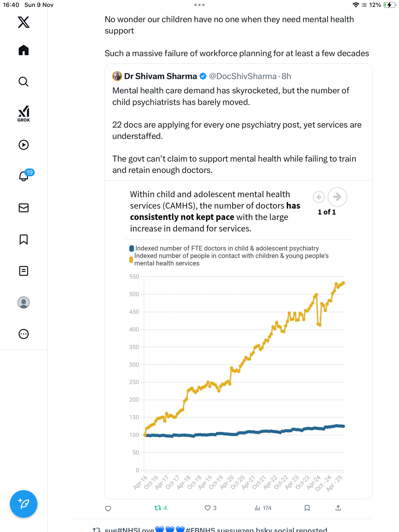
Task: Open Grok AI assistant
Action: point(24,114)
